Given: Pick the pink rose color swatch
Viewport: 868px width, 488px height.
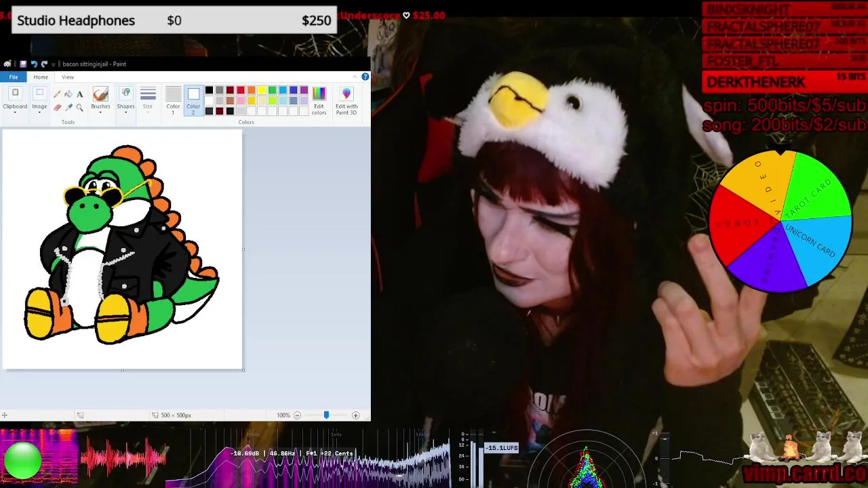Looking at the screenshot, I should pyautogui.click(x=241, y=101).
